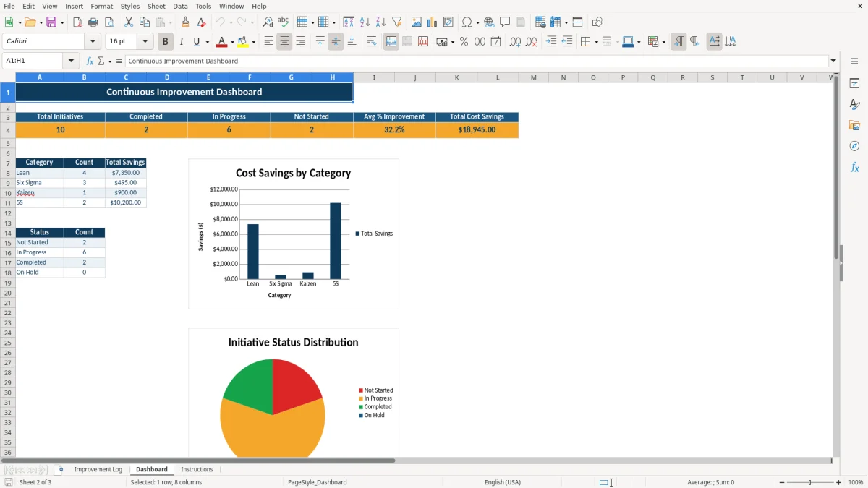Click the Add Decimal Place icon

pyautogui.click(x=515, y=42)
